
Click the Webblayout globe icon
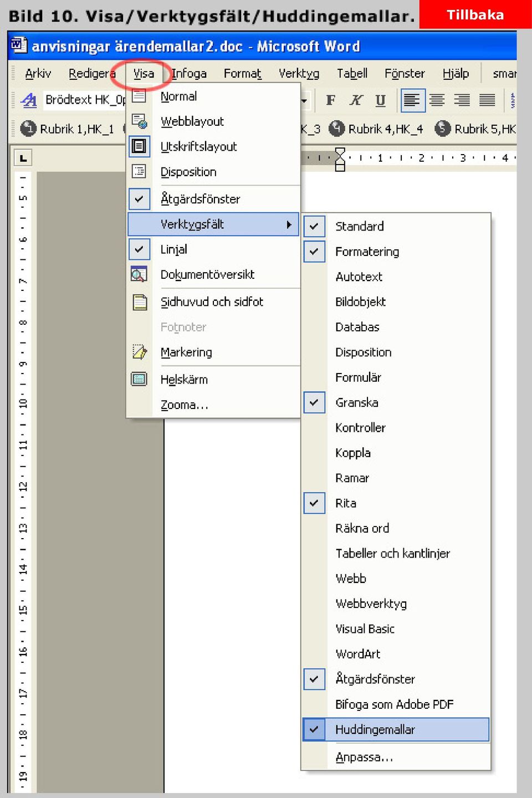[139, 121]
